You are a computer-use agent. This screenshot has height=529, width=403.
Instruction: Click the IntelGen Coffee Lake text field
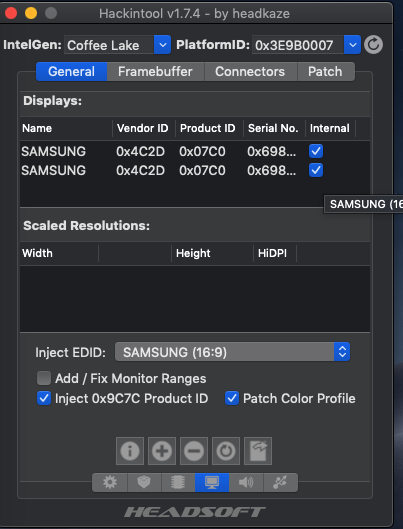click(109, 45)
